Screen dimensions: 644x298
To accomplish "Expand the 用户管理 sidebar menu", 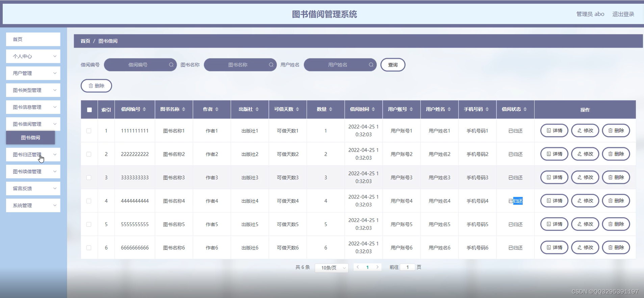I will [33, 73].
